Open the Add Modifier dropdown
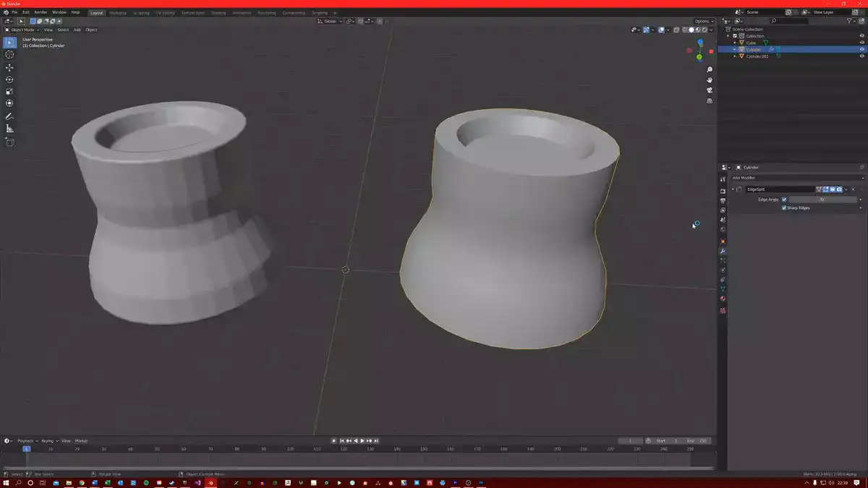This screenshot has width=868, height=488. click(797, 178)
